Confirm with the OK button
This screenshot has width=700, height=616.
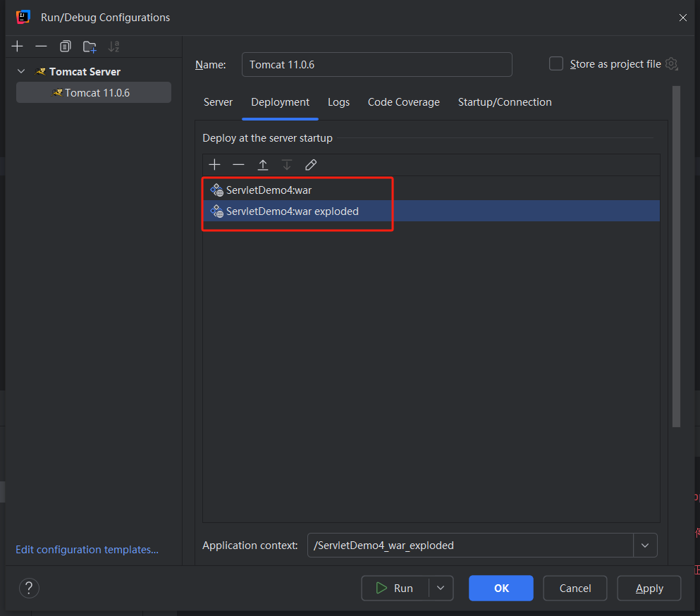point(501,589)
